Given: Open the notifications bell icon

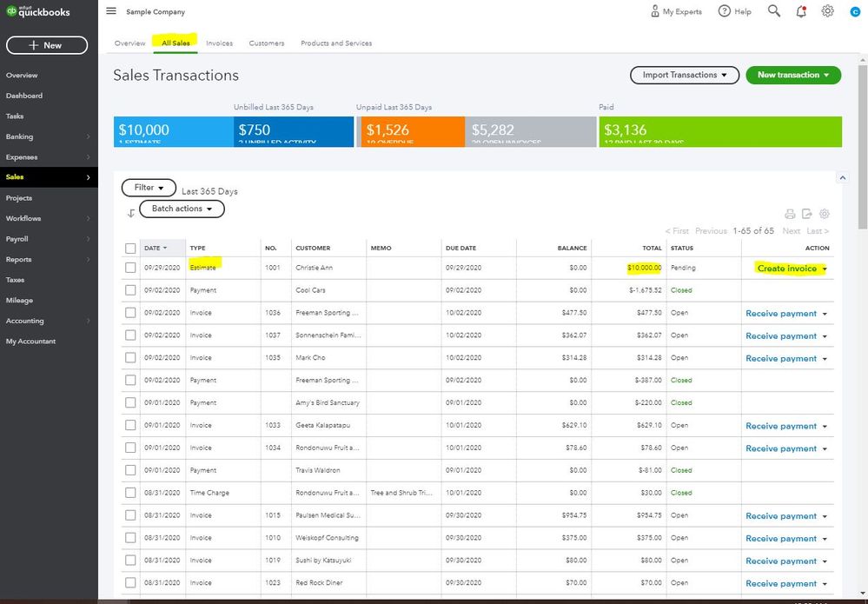Looking at the screenshot, I should [801, 11].
